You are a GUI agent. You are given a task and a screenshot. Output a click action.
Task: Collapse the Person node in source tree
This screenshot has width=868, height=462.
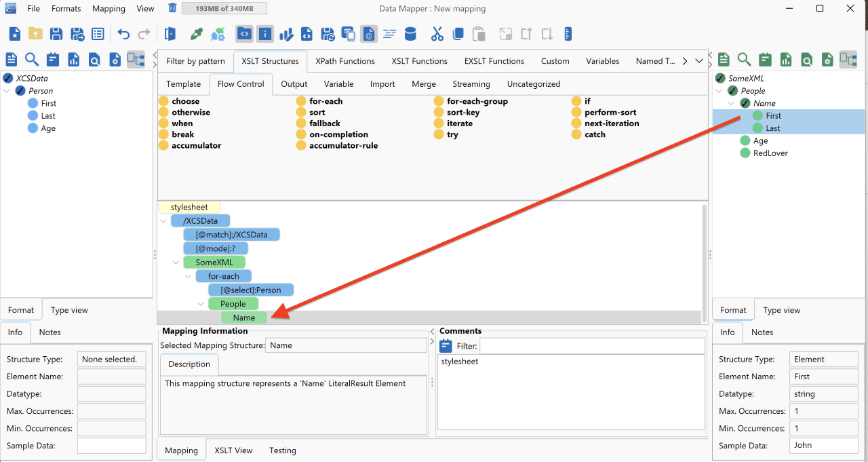[7, 91]
